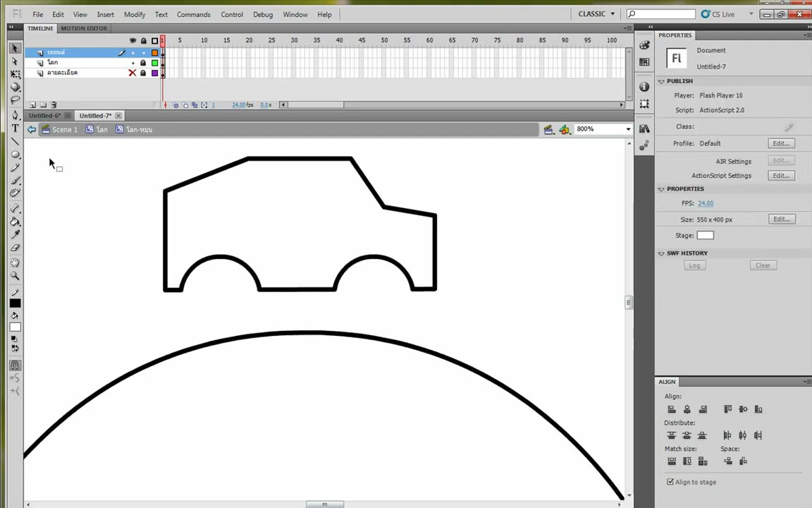Open the Swatches panel icon in dock
812x508 pixels.
coord(644,61)
